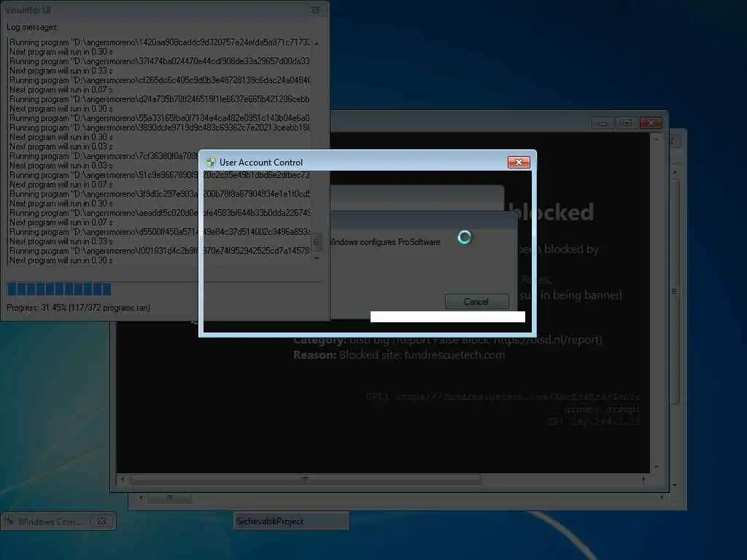Select log row with hash starting d24a735b
The image size is (747, 560).
tap(159, 99)
